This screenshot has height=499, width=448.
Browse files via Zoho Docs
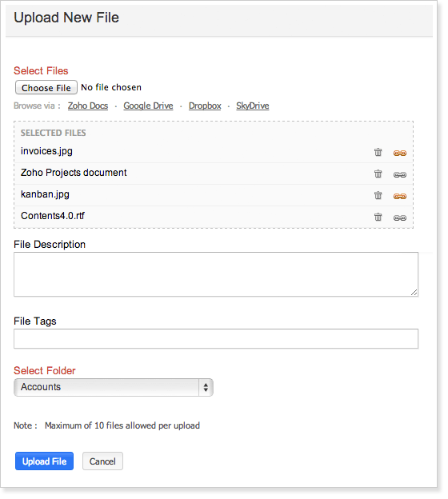coord(88,106)
